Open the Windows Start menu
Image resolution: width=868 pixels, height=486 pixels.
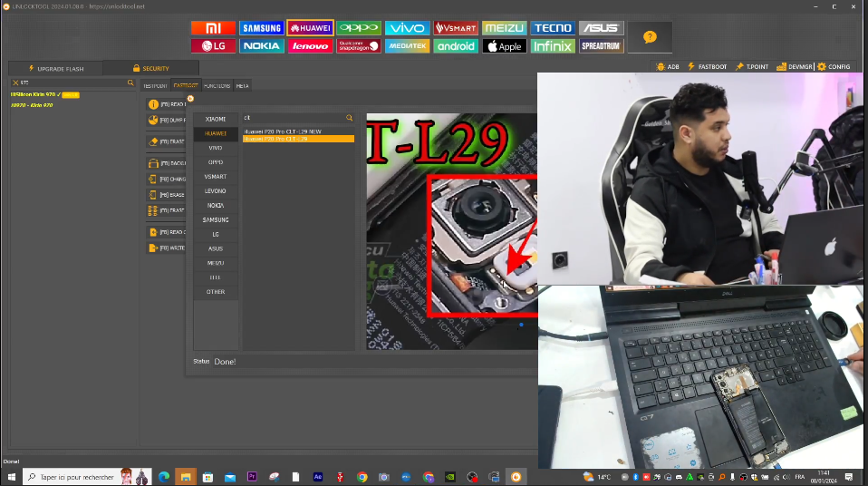coord(11,477)
